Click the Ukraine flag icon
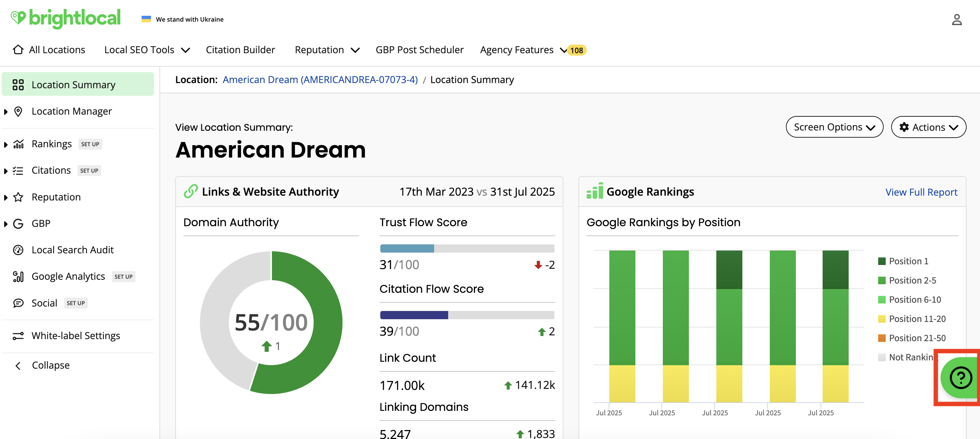980x439 pixels. (146, 19)
